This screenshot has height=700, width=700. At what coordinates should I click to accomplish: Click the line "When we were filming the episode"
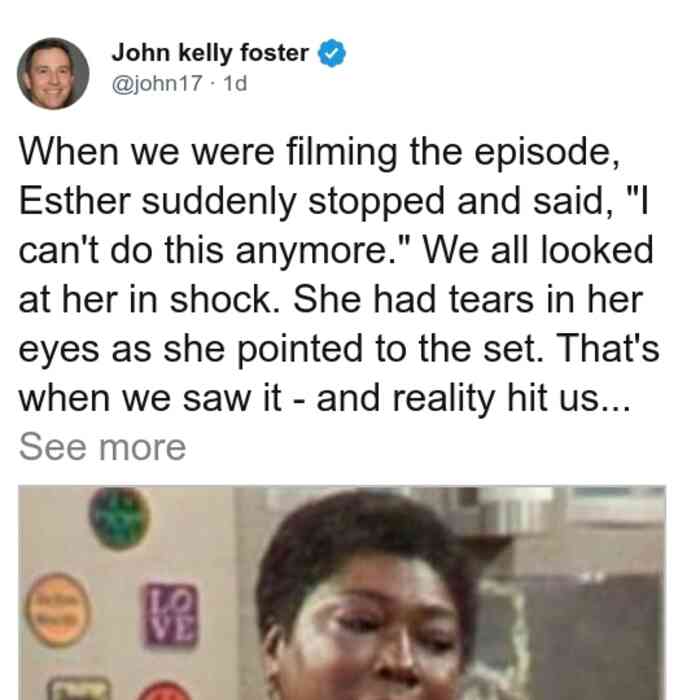coord(319,152)
